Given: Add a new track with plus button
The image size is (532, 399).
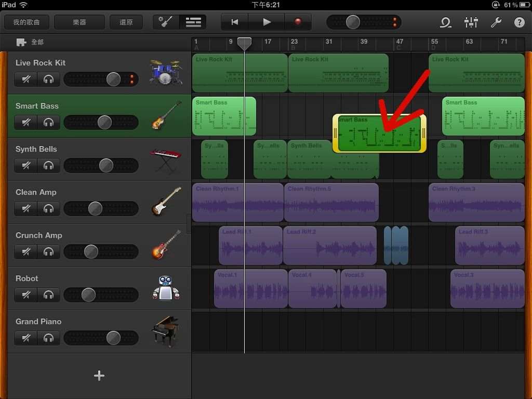Looking at the screenshot, I should [x=99, y=376].
